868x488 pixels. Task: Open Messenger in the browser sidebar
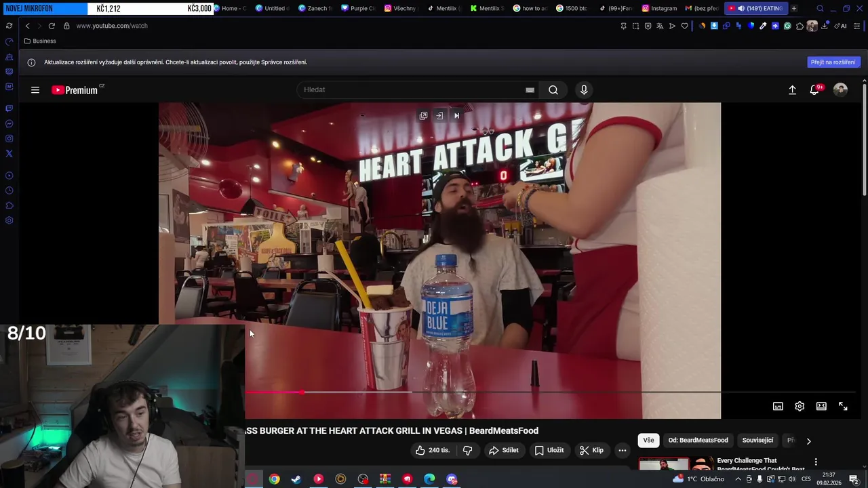click(9, 123)
